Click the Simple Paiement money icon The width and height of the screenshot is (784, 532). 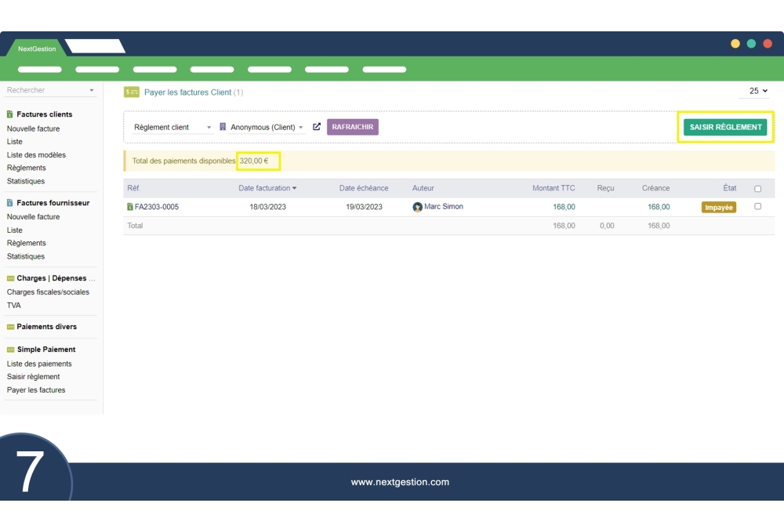click(x=10, y=349)
